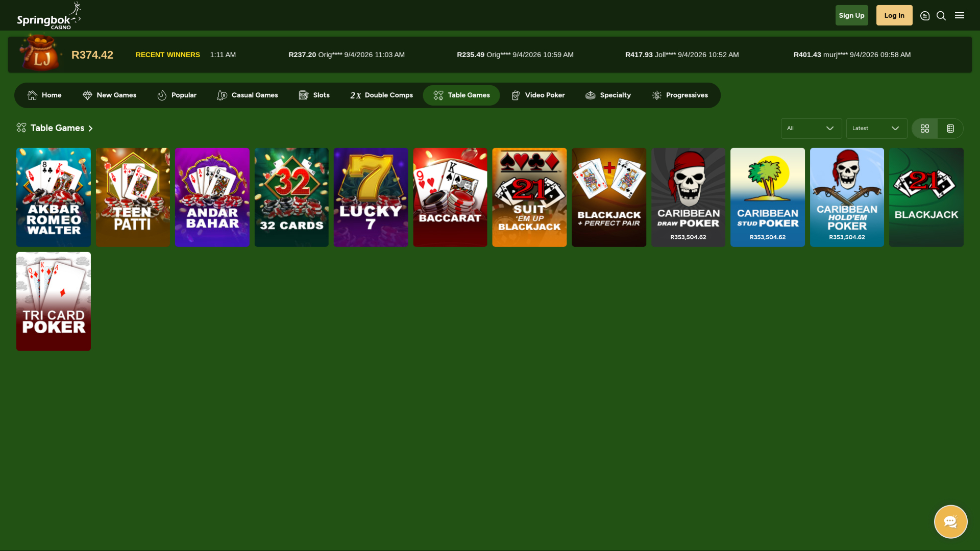Open Blackjack + Perfect Pair game
Viewport: 980px width, 551px height.
tap(609, 197)
